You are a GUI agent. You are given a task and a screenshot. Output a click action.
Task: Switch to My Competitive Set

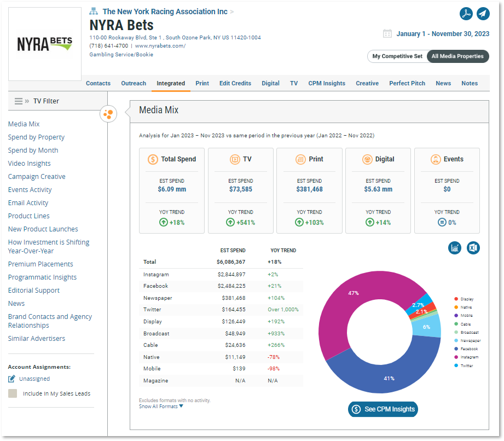397,56
